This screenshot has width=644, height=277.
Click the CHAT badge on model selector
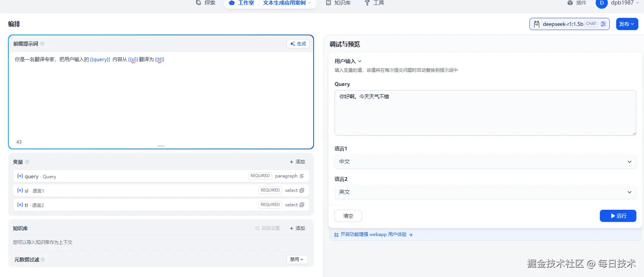591,24
